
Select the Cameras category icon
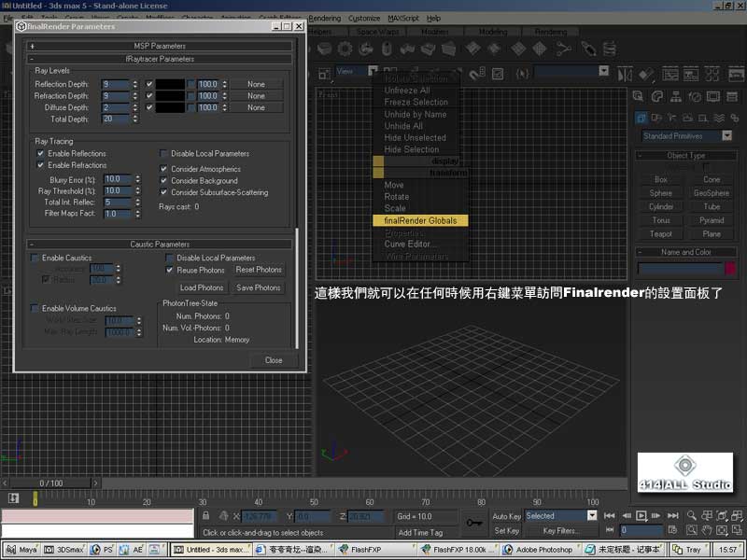[x=687, y=118]
